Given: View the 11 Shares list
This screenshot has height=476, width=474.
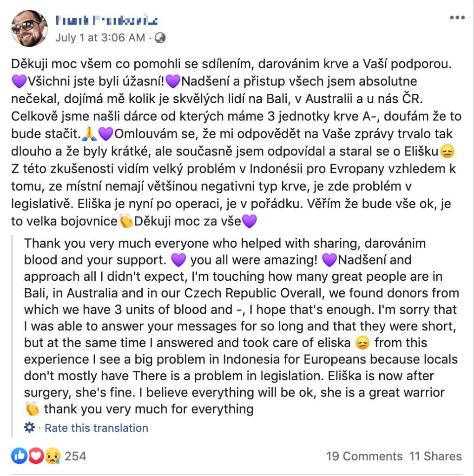Looking at the screenshot, I should click(435, 456).
